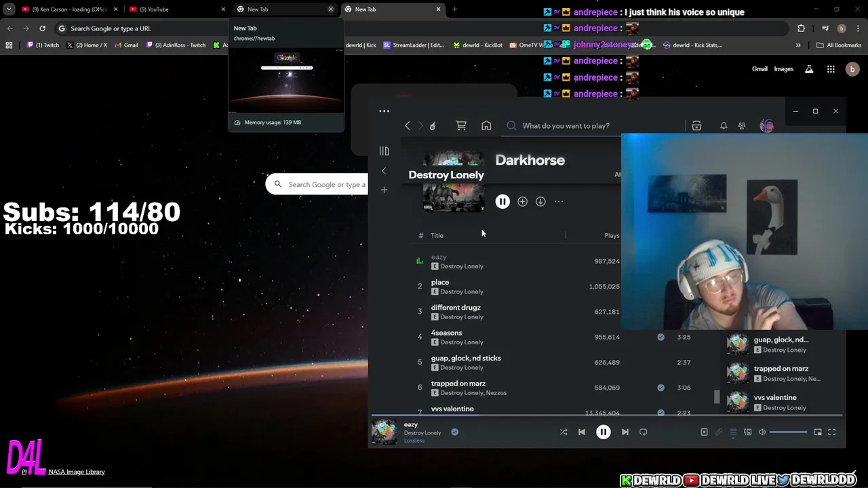The height and width of the screenshot is (488, 868).
Task: Open Connect to a device icon
Action: pos(748,432)
